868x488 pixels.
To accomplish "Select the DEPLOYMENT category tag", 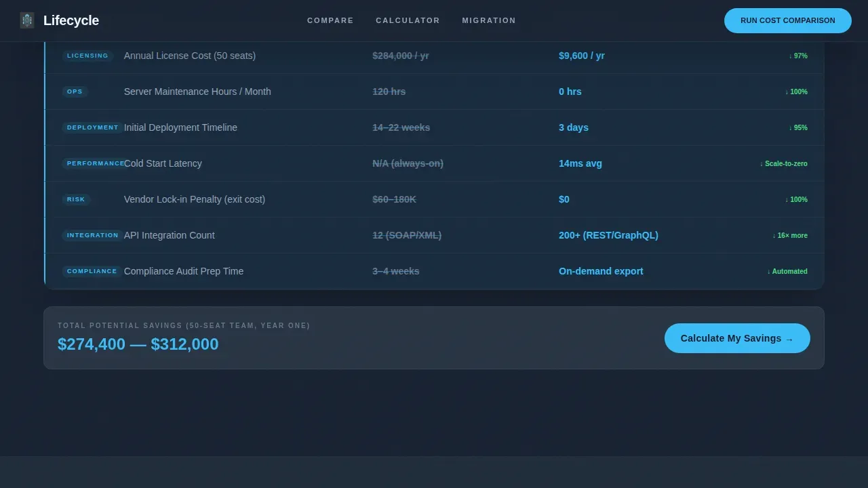I will (92, 127).
